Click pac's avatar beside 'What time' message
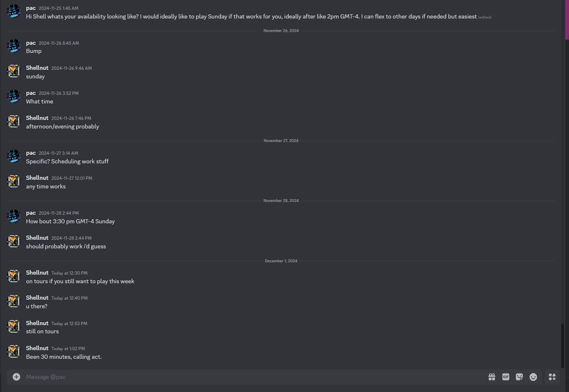Viewport: 569px width, 392px height. [14, 96]
